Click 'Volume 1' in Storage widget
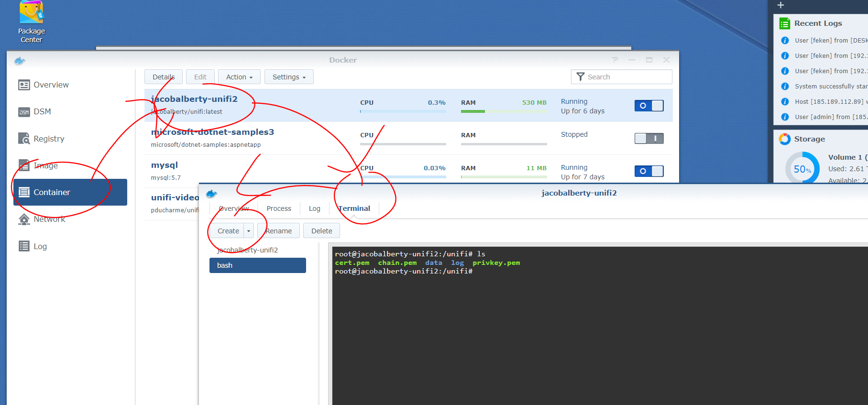This screenshot has width=868, height=405. tap(845, 157)
